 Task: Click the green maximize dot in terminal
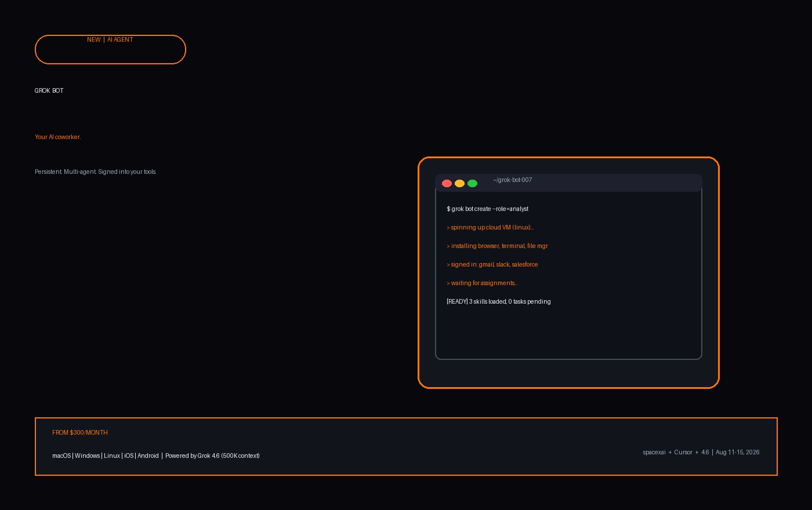(x=472, y=183)
